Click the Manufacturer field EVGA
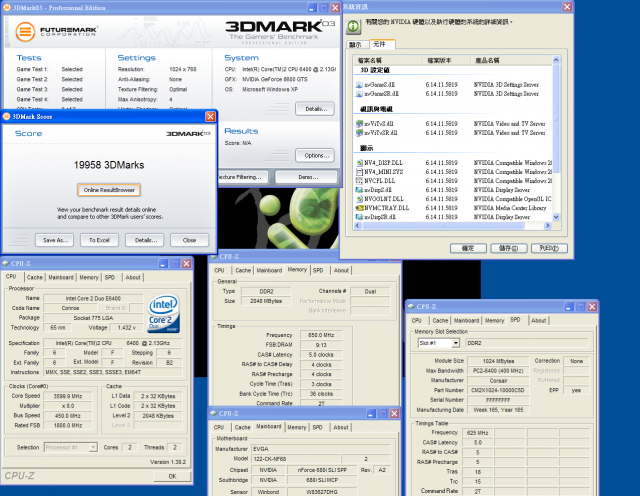 tap(320, 449)
